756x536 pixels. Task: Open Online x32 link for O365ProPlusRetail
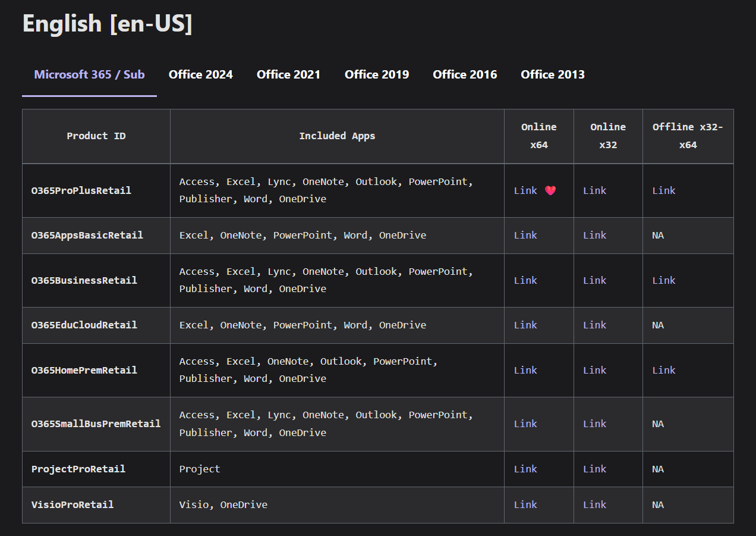pyautogui.click(x=594, y=190)
